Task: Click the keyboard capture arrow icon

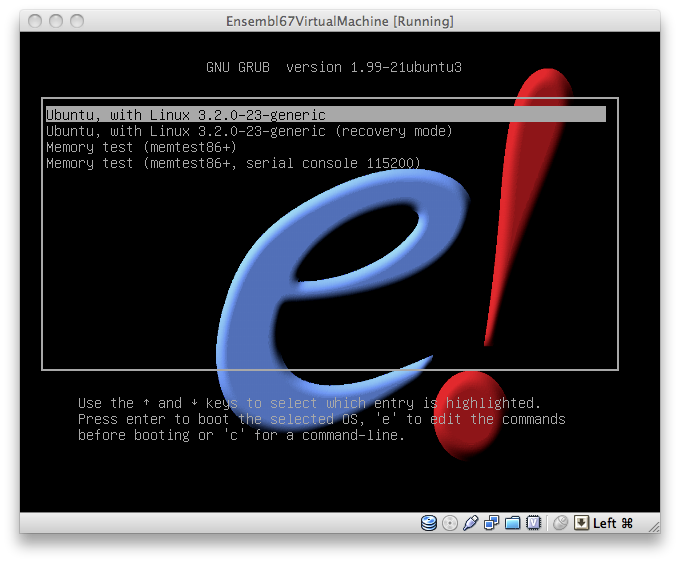Action: pyautogui.click(x=581, y=523)
